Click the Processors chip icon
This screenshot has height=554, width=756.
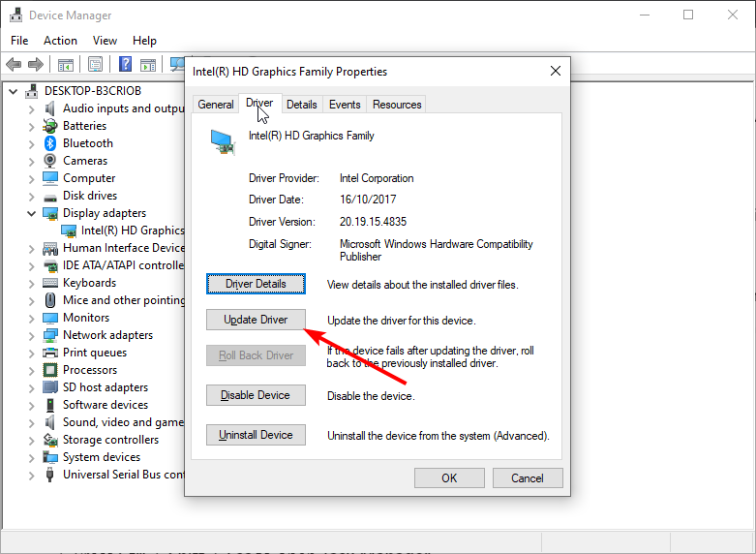pyautogui.click(x=50, y=370)
